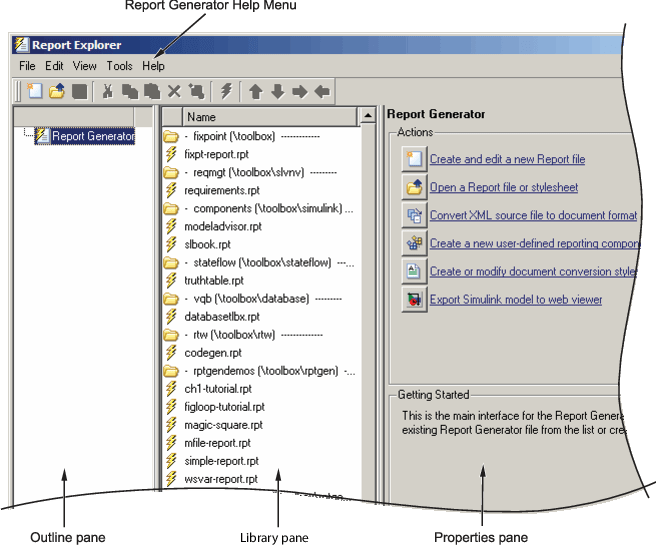
Task: Click the New report file toolbar icon
Action: point(35,91)
